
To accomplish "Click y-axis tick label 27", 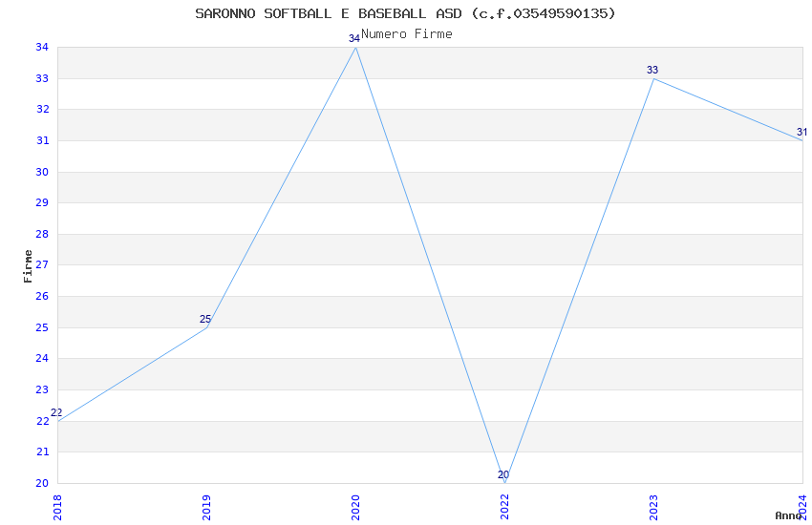I will (42, 264).
